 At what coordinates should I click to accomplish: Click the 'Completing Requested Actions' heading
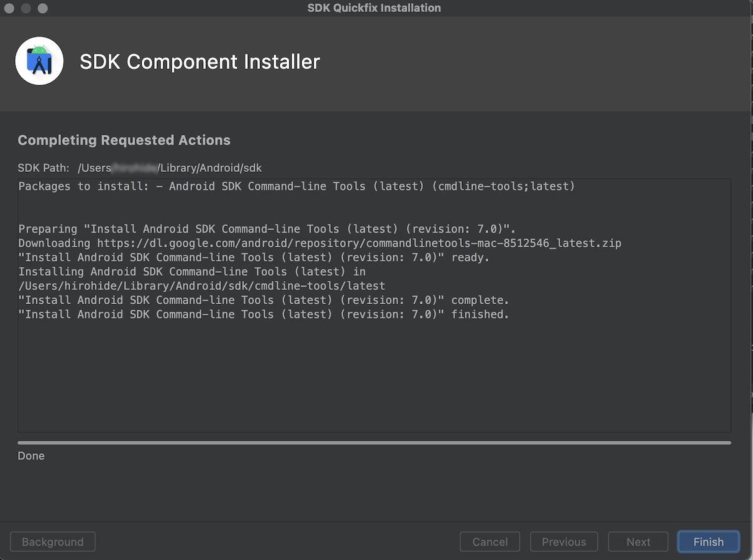click(x=124, y=140)
